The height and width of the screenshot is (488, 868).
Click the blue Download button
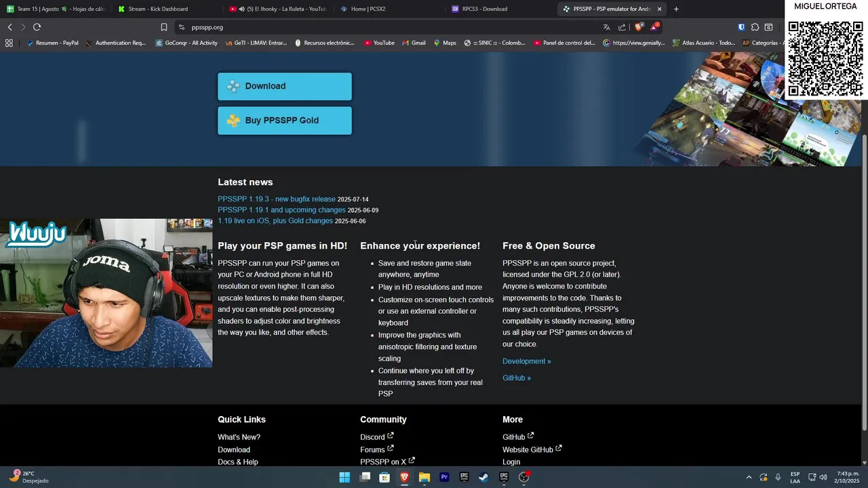[x=285, y=86]
